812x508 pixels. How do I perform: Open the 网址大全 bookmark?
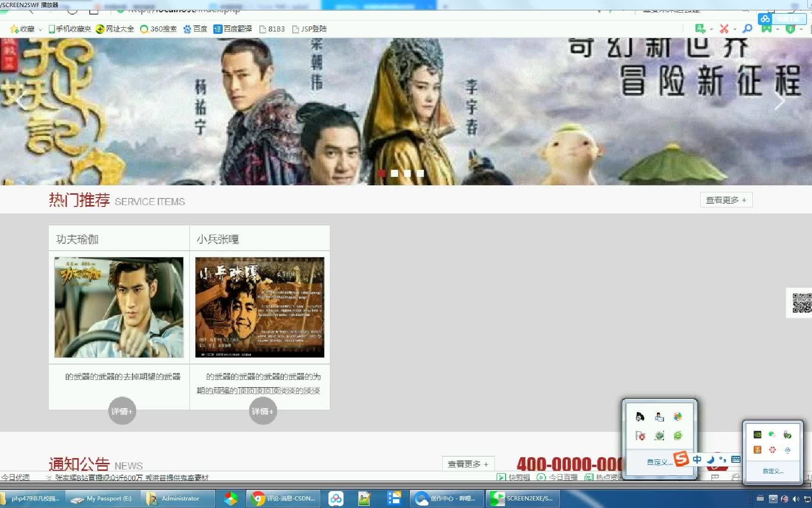115,29
